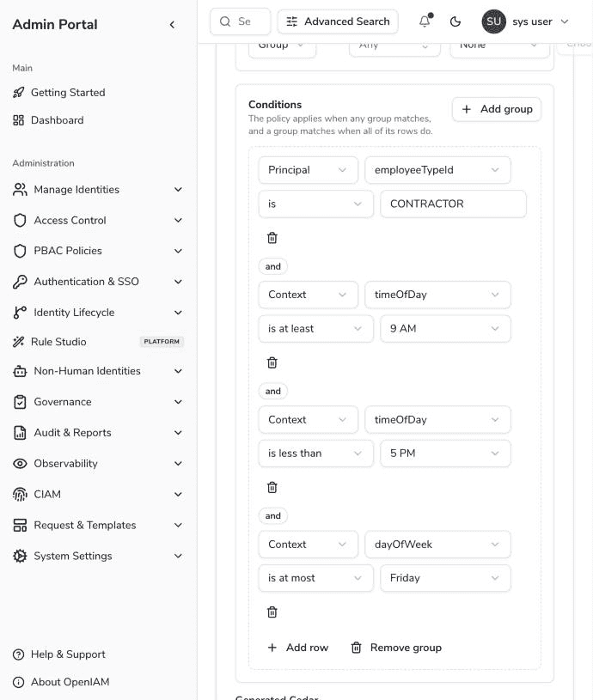Screen dimensions: 593x700
Task: Toggle the first 'and' operator chip
Action: point(272,266)
